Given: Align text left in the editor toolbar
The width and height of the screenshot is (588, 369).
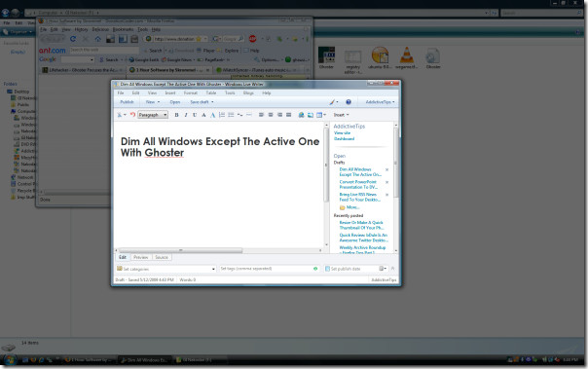Looking at the screenshot, I should coord(261,115).
